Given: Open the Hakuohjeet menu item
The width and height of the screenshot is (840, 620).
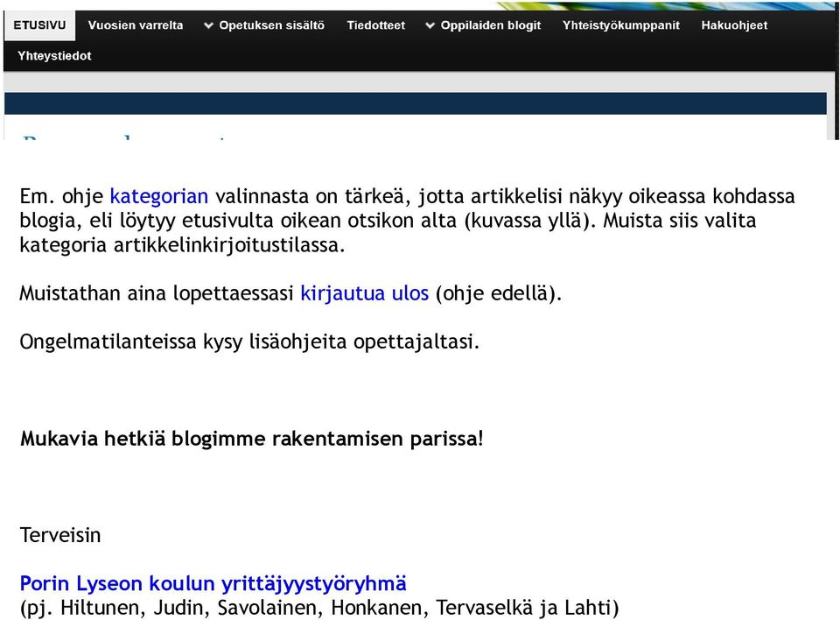Looking at the screenshot, I should (x=734, y=25).
